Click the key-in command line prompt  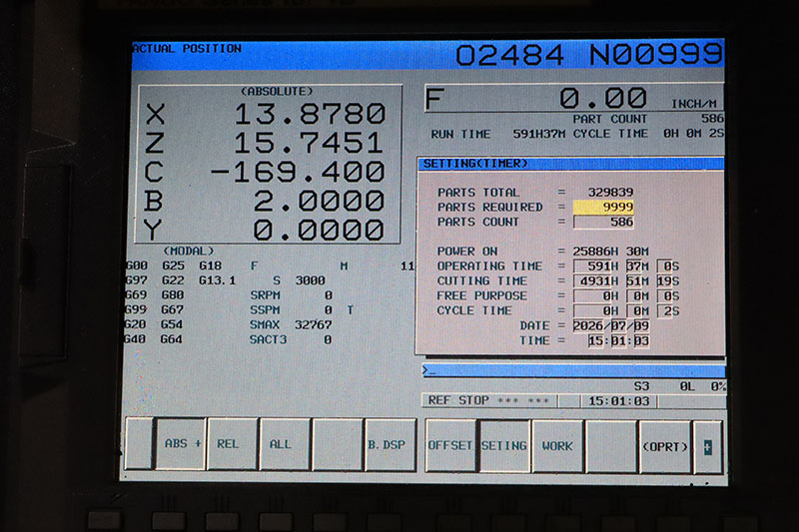click(573, 371)
